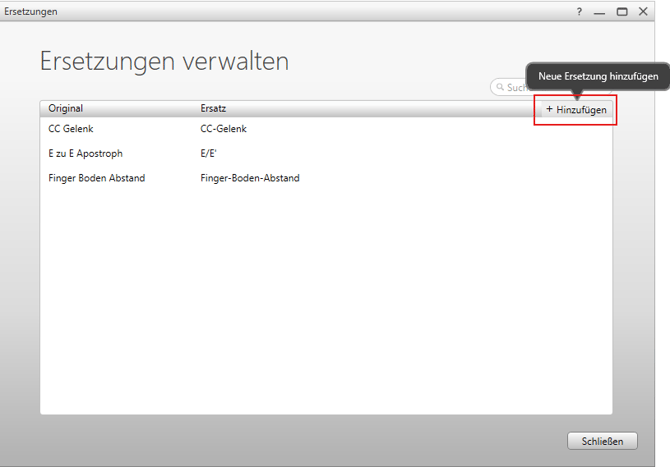The image size is (670, 467).
Task: Click the Neue Ersetzung hinzufügen tooltip
Action: tap(597, 76)
